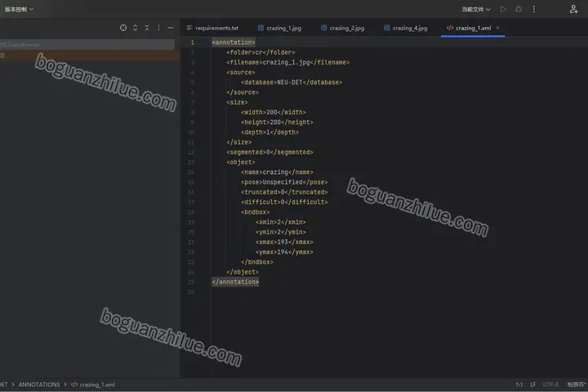Click the closing </annotation> tag

click(x=235, y=282)
